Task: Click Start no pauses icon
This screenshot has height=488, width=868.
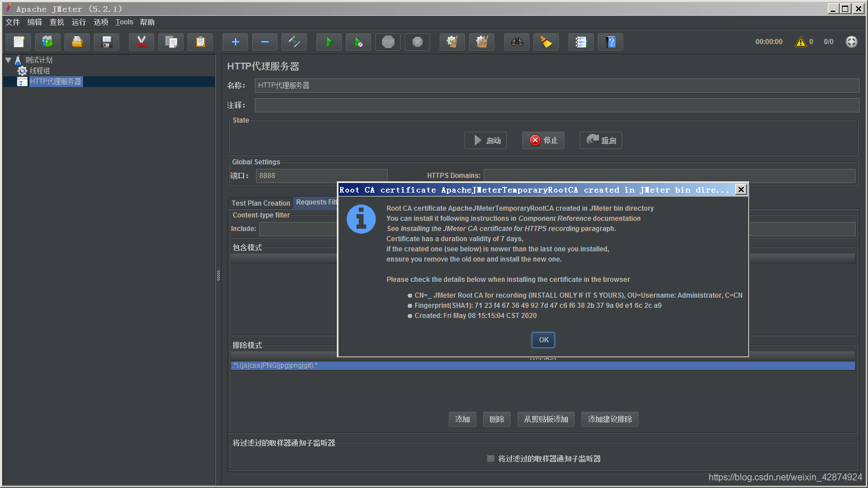Action: coord(359,42)
